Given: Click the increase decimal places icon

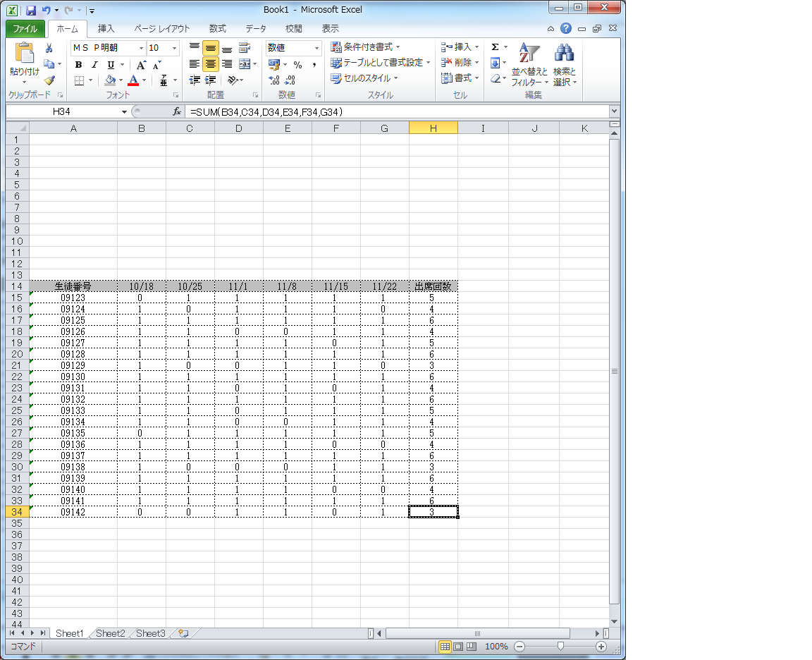Looking at the screenshot, I should point(275,80).
